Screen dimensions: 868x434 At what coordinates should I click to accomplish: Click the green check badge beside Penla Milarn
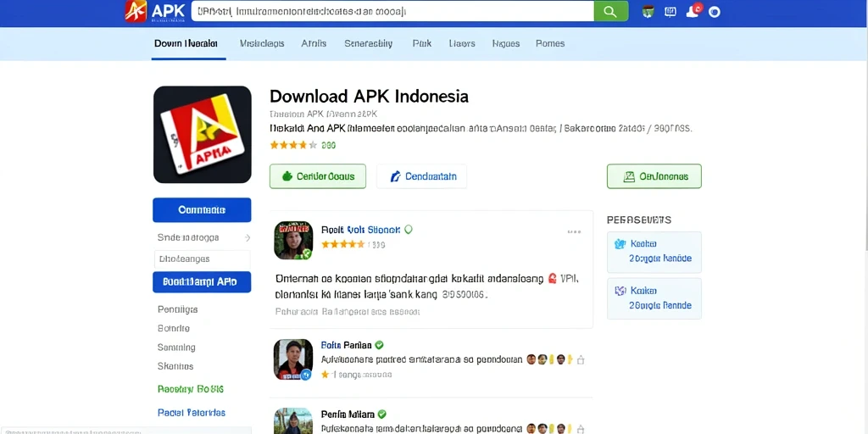point(381,414)
